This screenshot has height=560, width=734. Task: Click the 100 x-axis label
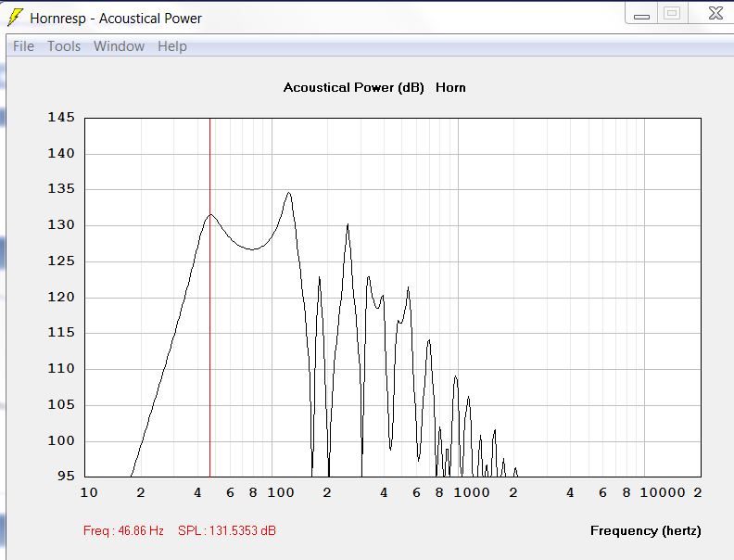pos(281,492)
